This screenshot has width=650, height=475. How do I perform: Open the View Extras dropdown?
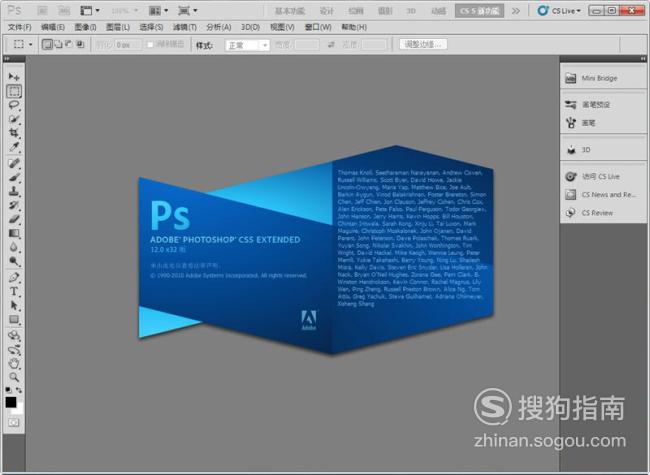[x=90, y=11]
